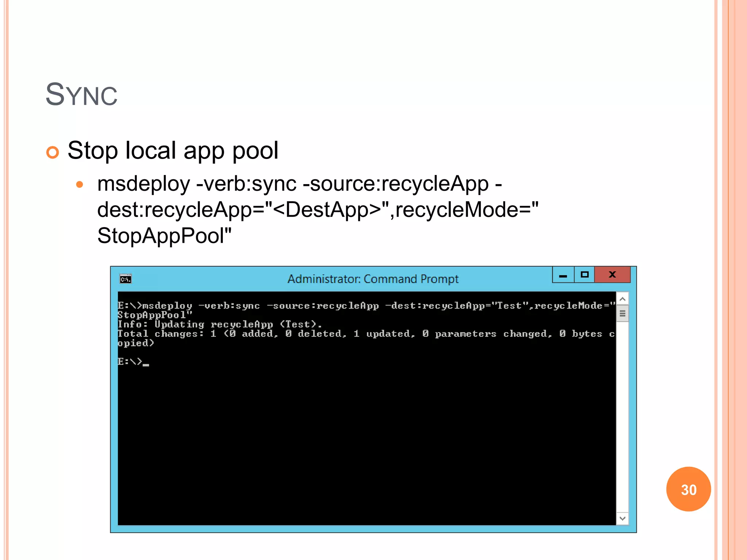The width and height of the screenshot is (747, 560).
Task: Click the scroll up arrow in Command Prompt
Action: pyautogui.click(x=623, y=299)
